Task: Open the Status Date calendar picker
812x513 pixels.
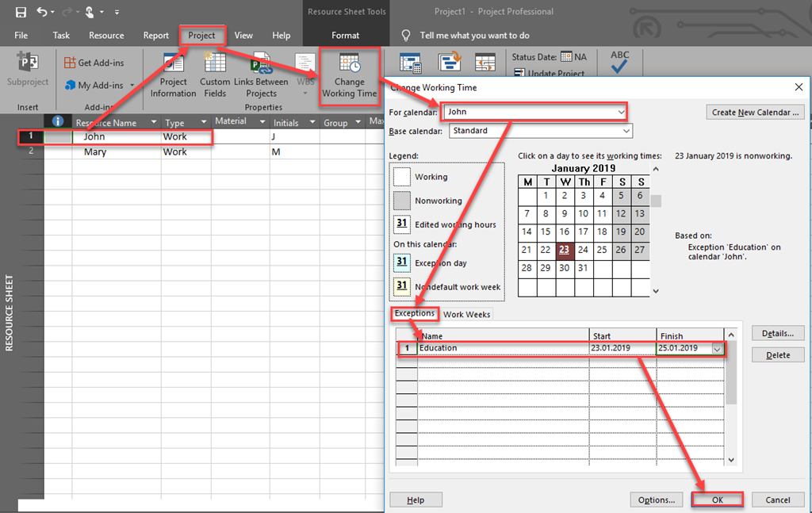Action: (566, 57)
